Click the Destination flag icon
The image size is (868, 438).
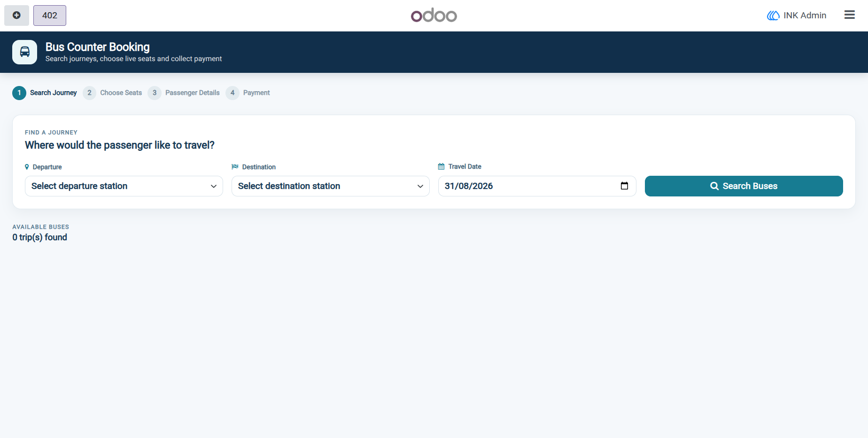(x=235, y=167)
